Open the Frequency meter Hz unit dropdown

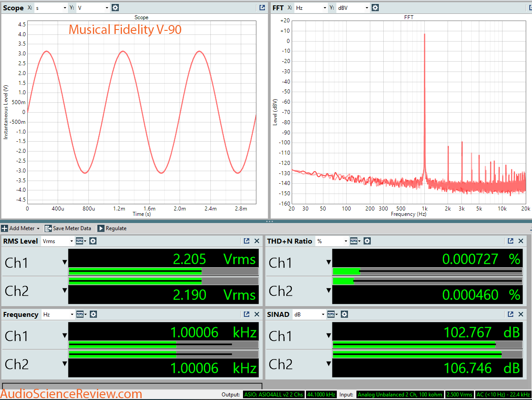[58, 315]
